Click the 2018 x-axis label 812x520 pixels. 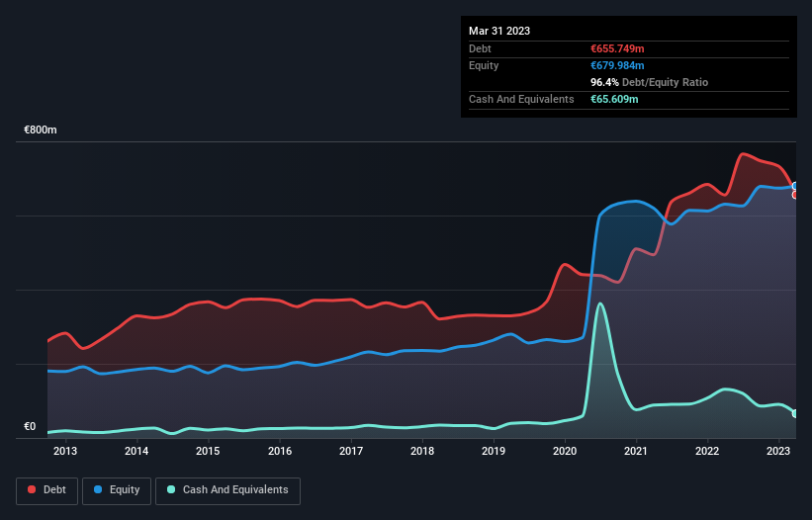coord(422,451)
